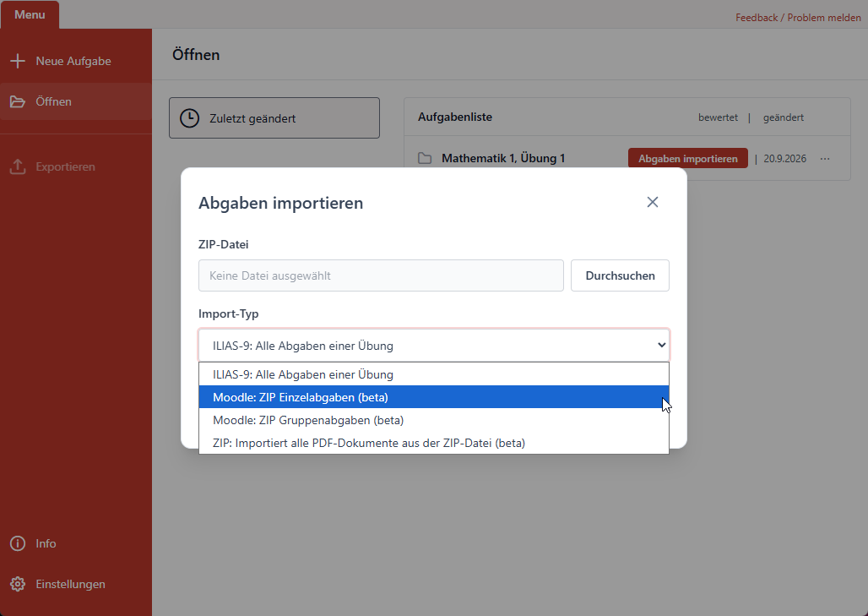This screenshot has width=868, height=616.
Task: Open Einstellungen in the sidebar
Action: click(76, 584)
